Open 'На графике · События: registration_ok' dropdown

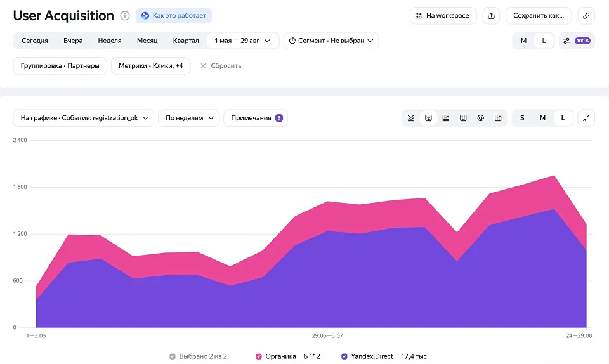point(84,118)
